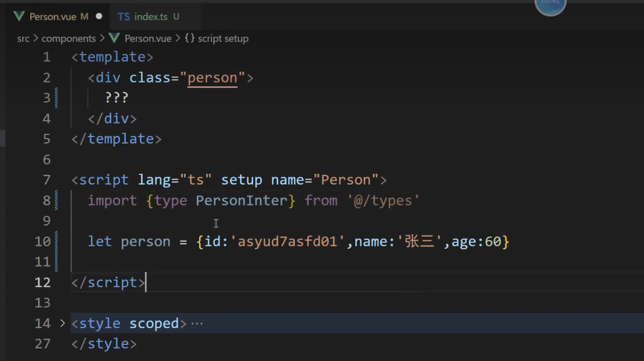Click the PersonInter type import name
Screen dimensions: 644x361
[x=241, y=200]
